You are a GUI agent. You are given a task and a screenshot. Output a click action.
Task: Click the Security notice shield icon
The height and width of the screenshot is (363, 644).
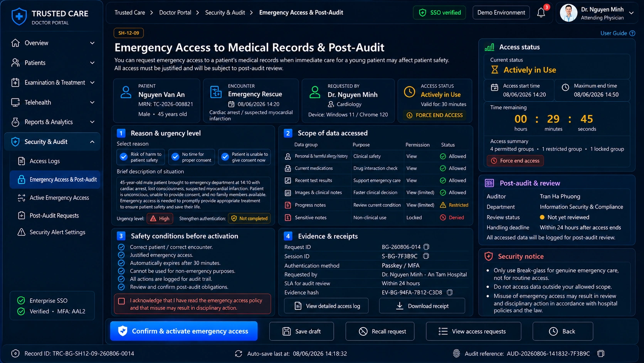point(489,256)
